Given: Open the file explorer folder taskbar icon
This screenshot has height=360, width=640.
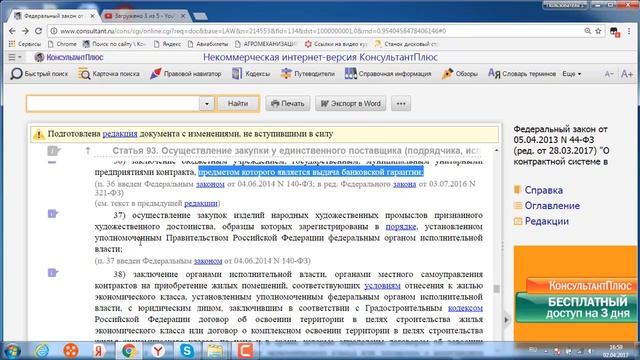Looking at the screenshot, I should coord(216,351).
